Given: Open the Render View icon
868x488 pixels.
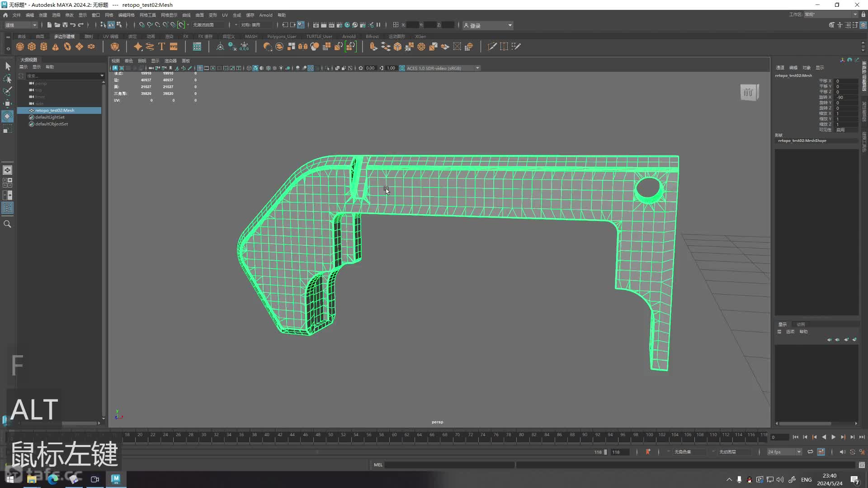Looking at the screenshot, I should 316,25.
